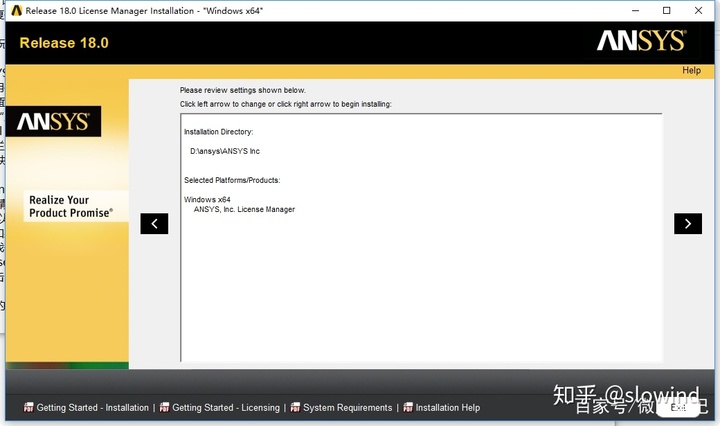Click the 'Selected Platforms/Products:' label
Screen dimensions: 720x426
point(232,180)
